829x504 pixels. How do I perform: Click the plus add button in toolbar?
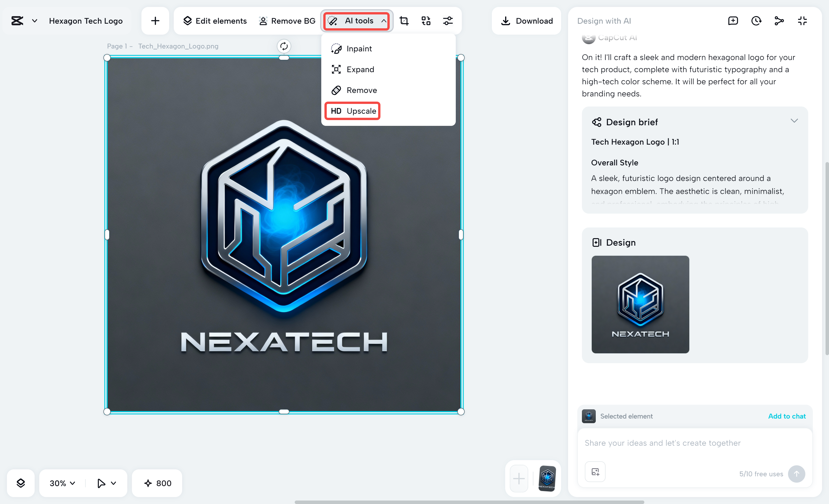155,21
